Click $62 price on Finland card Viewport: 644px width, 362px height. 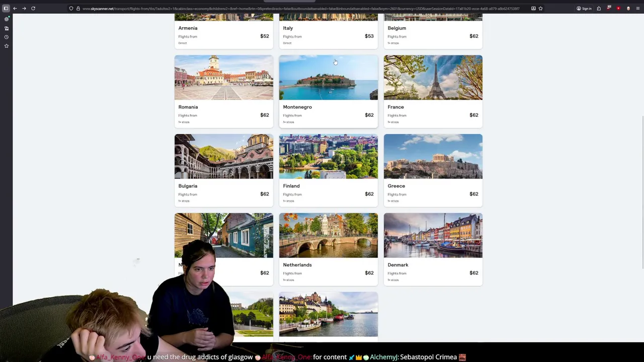[369, 194]
